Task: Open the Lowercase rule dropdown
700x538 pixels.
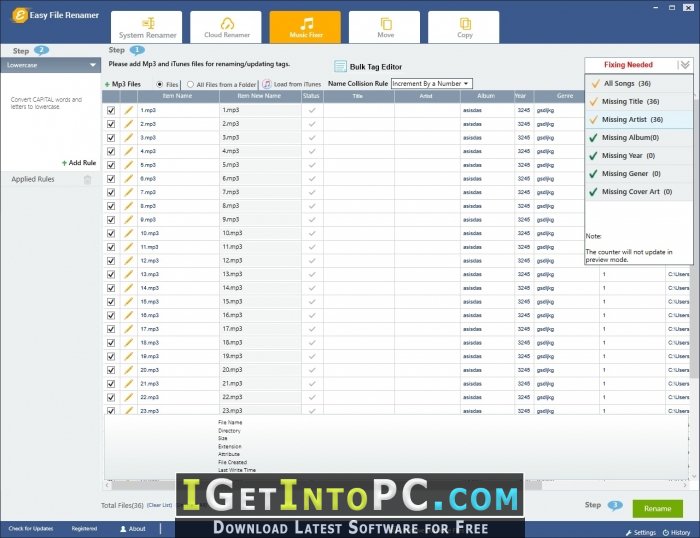Action: tap(50, 65)
